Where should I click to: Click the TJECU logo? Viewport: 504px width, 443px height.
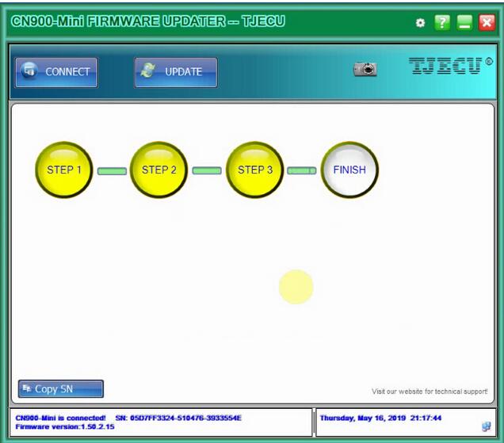449,66
